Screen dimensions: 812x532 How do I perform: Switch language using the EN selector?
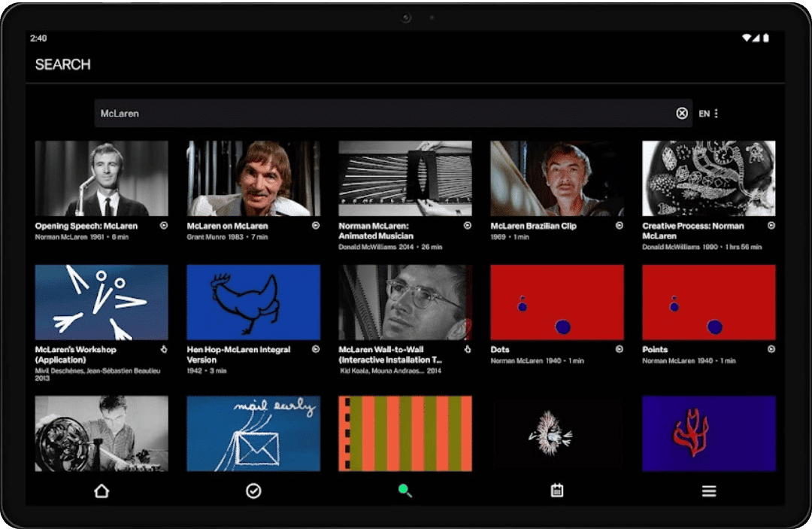(702, 113)
